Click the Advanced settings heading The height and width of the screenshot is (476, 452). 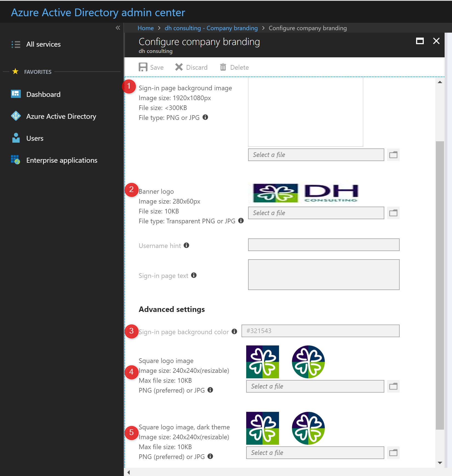[x=172, y=309]
